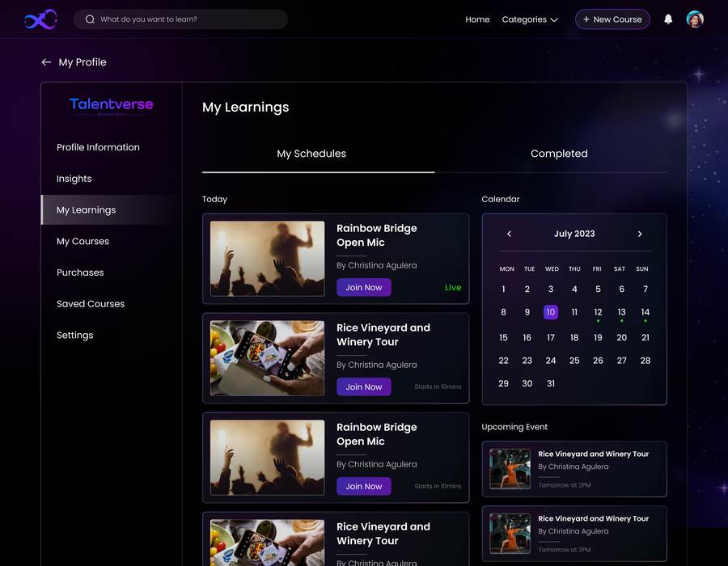Viewport: 728px width, 566px height.
Task: Focus the 'What do you want to learn?' search field
Action: point(180,19)
